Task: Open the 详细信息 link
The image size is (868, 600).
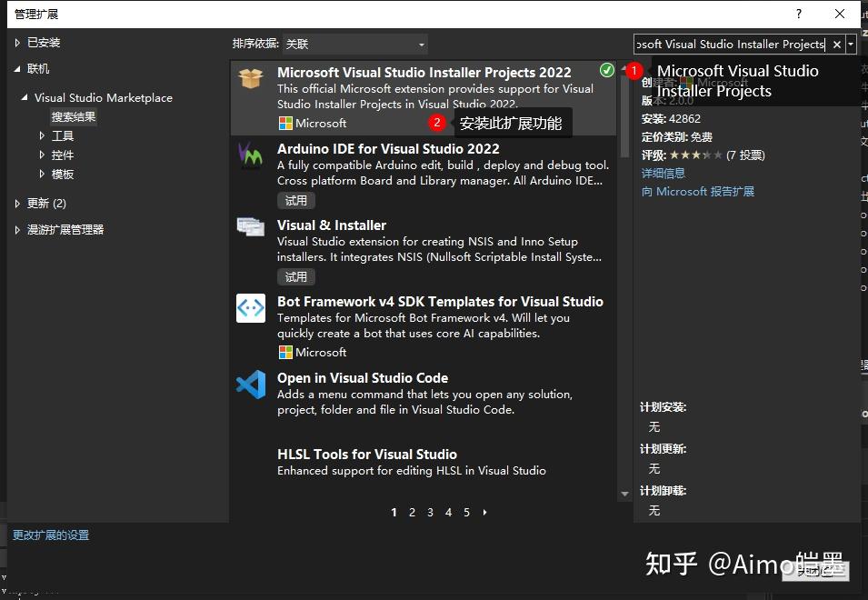Action: [x=663, y=173]
